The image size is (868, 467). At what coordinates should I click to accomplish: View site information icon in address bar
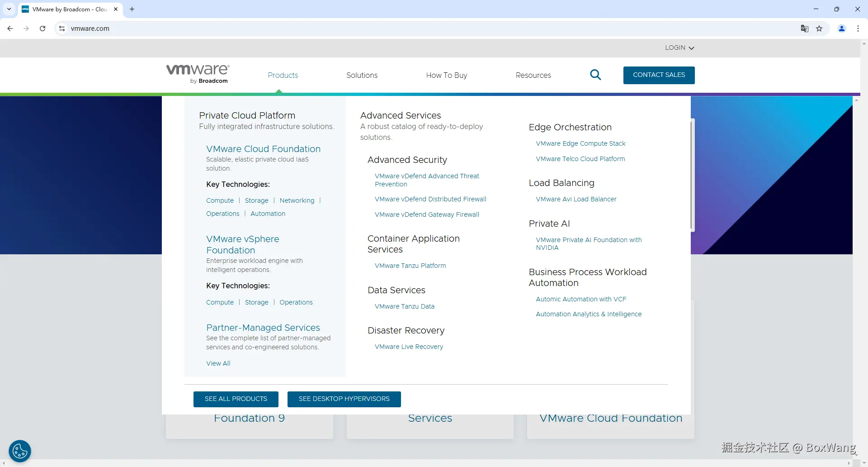(x=62, y=29)
